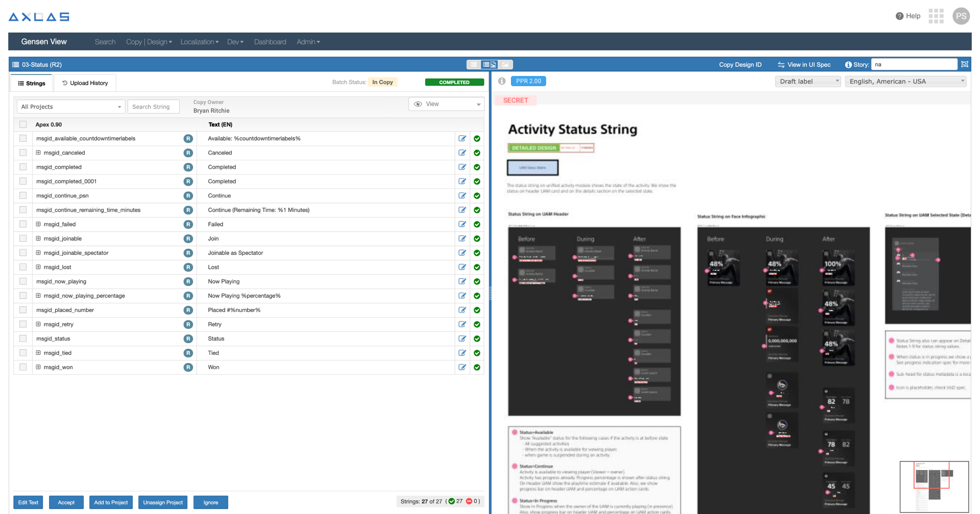Check the msgid_tied checkbox

[x=23, y=352]
